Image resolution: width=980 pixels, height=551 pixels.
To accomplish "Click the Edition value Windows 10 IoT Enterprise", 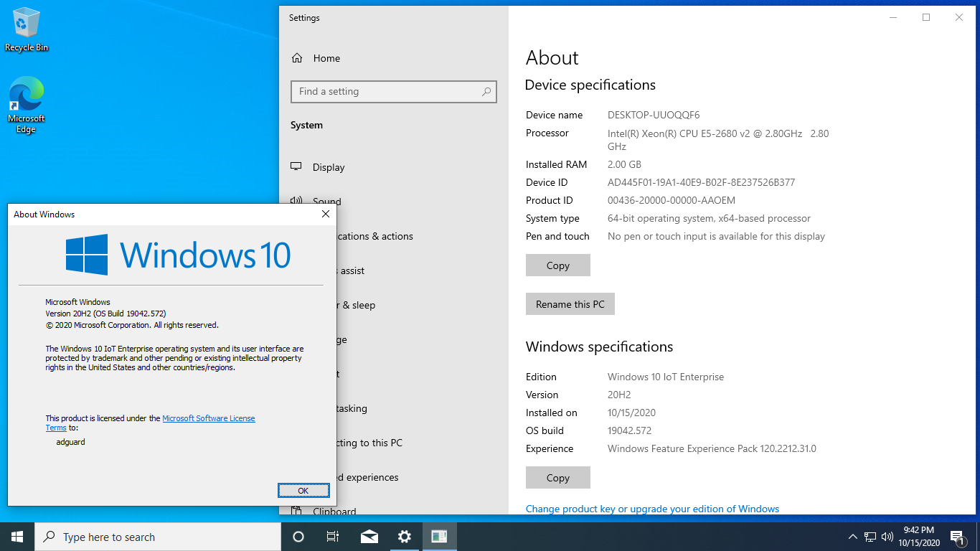I will point(666,377).
